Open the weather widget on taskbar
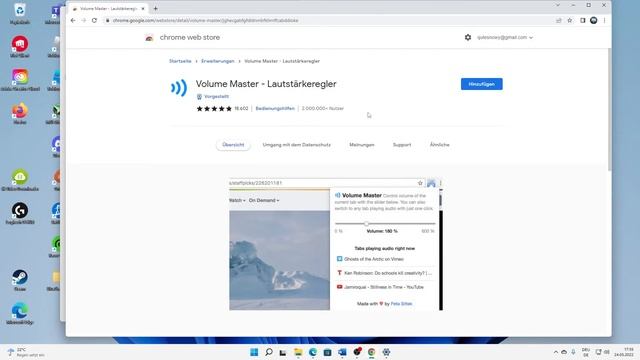The image size is (640, 360). click(25, 352)
